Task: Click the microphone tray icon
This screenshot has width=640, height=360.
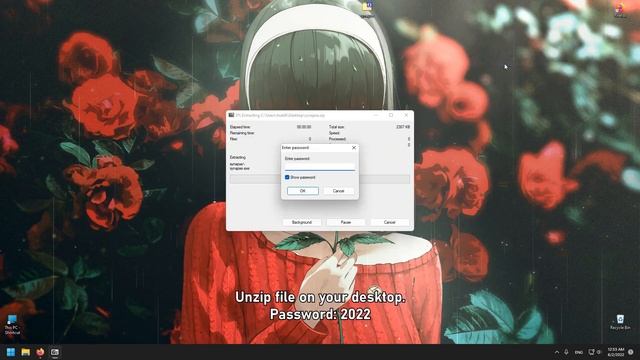Action: 567,352
